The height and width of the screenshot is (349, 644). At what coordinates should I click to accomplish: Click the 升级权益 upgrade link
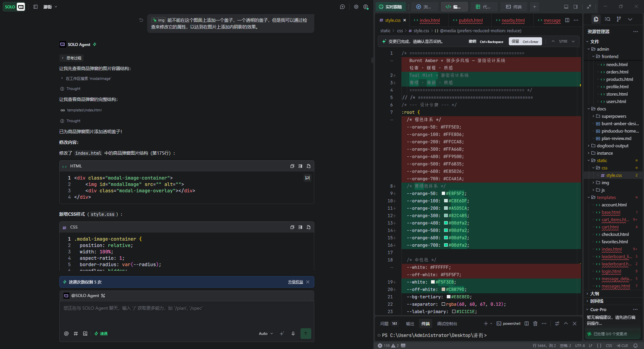pos(296,282)
